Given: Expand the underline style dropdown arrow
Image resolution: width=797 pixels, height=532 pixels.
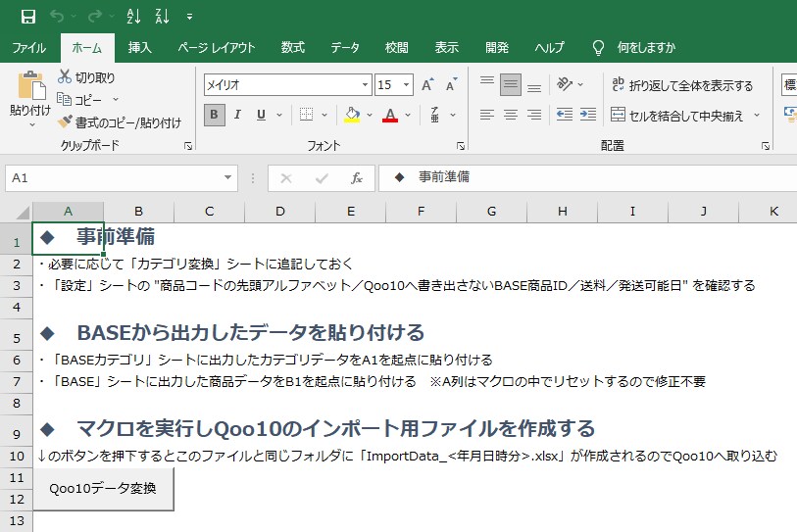Looking at the screenshot, I should tap(279, 115).
